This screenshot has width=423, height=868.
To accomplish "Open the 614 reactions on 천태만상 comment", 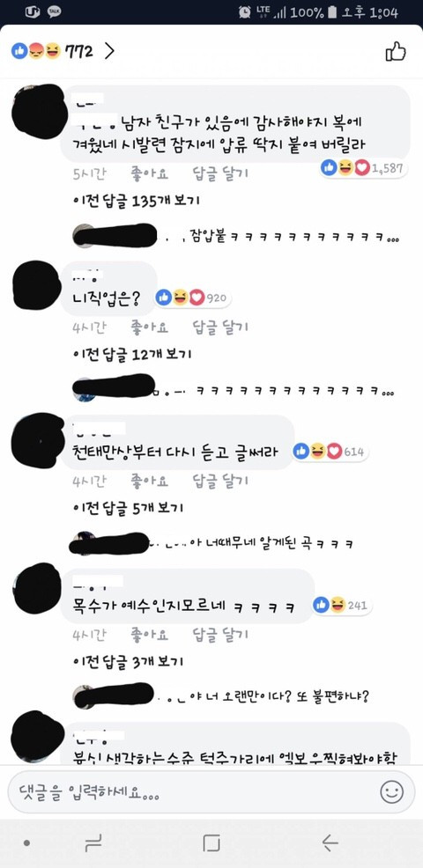I will tap(330, 452).
